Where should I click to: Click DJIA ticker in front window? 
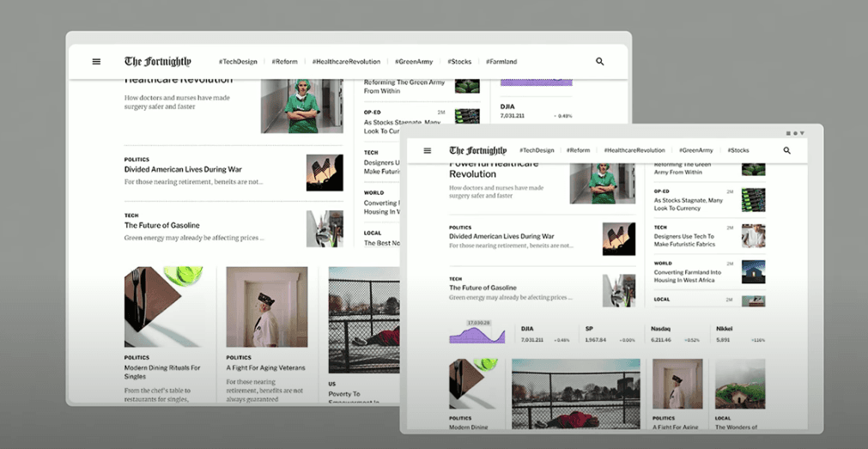click(545, 334)
